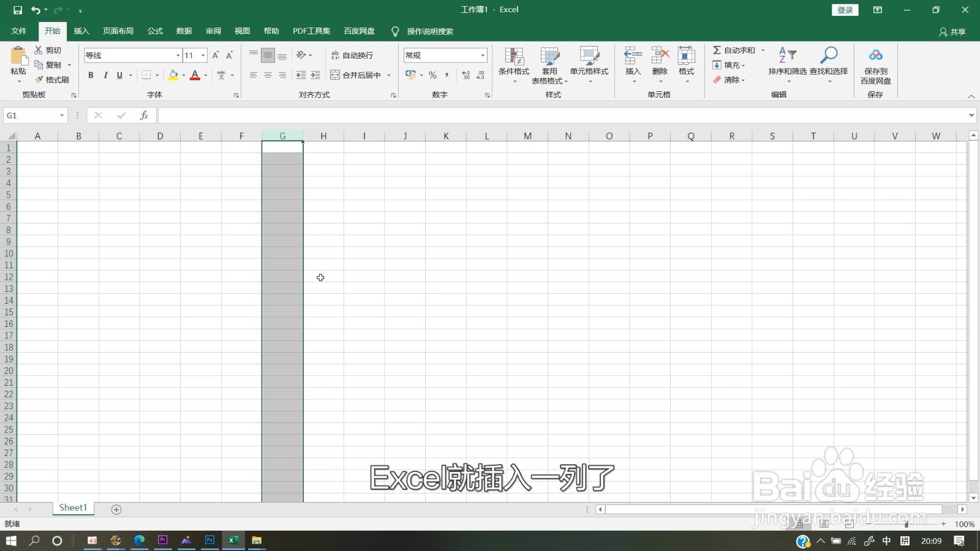Toggle middle vertical alignment
The image size is (980, 551).
point(268,55)
